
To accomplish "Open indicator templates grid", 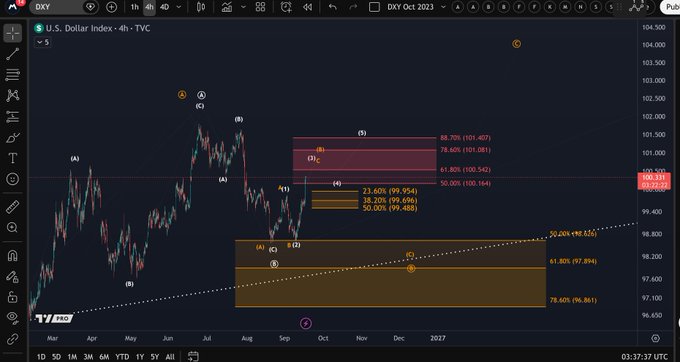I will [260, 7].
